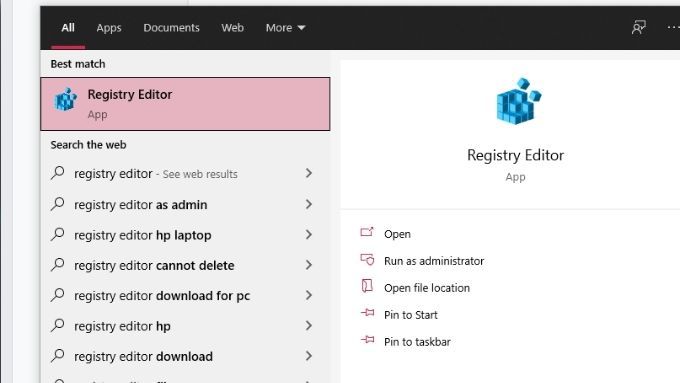The height and width of the screenshot is (383, 680).
Task: Expand arrow for 'registry editor cannot delete'
Action: coord(309,265)
